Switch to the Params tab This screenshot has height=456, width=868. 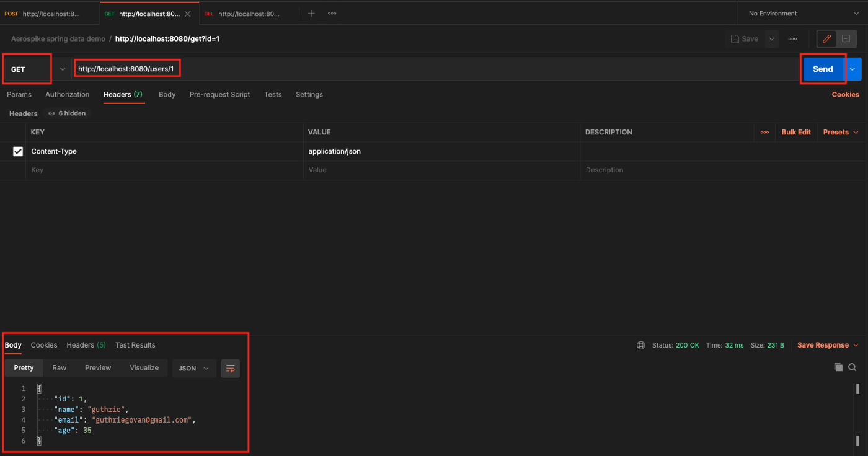(x=19, y=95)
